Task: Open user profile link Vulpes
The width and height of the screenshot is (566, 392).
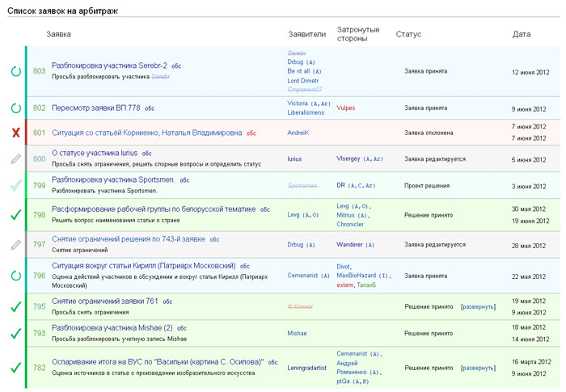Action: pos(345,107)
